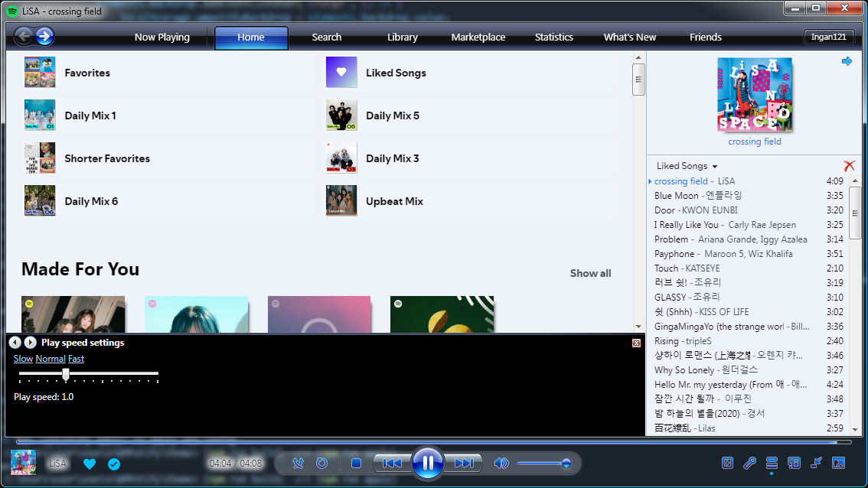
Task: Open the Marketplace tab
Action: [478, 37]
